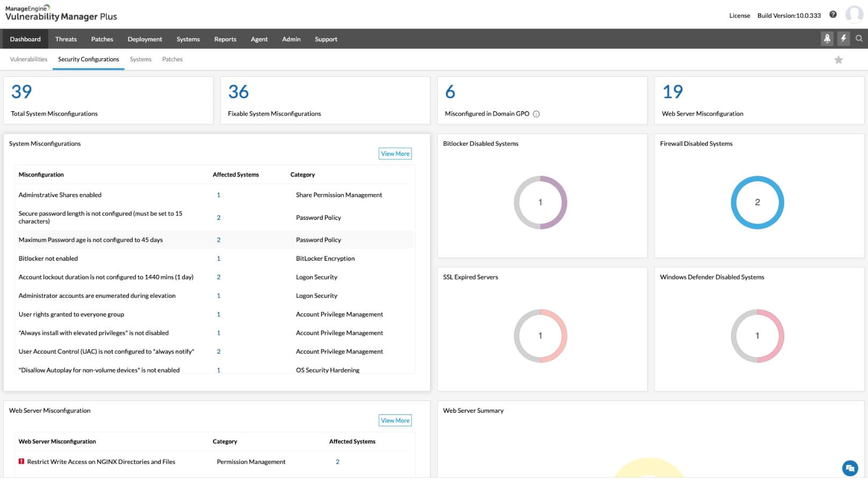Open the Systems menu in the navbar
Viewport: 868px width, 480px height.
[x=188, y=39]
